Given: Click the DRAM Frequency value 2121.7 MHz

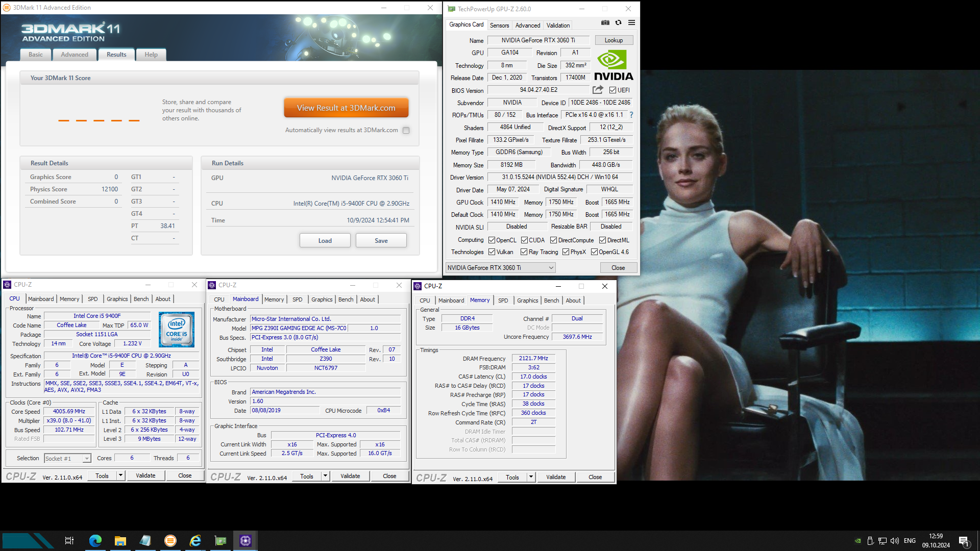Looking at the screenshot, I should click(533, 359).
